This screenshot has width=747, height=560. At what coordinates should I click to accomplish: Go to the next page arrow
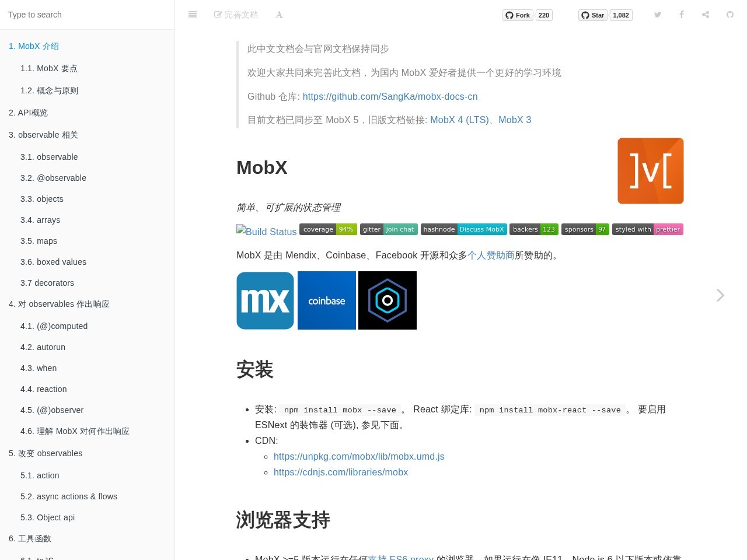point(721,295)
